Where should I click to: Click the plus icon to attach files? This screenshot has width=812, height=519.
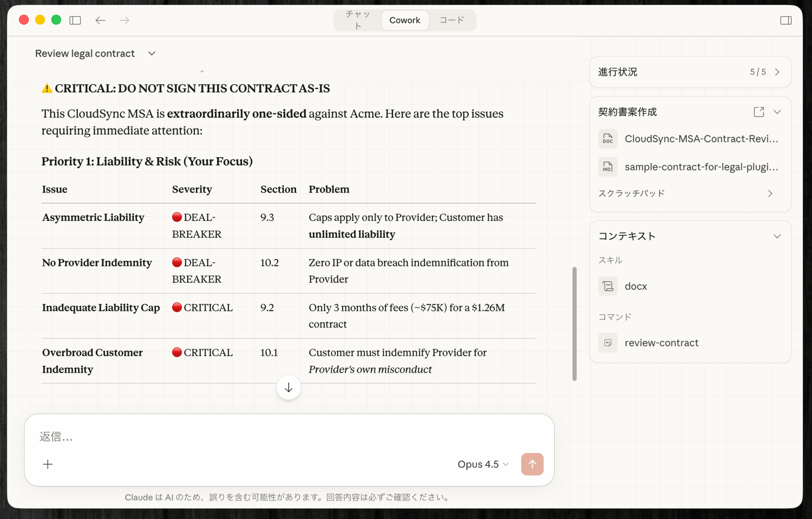point(48,464)
